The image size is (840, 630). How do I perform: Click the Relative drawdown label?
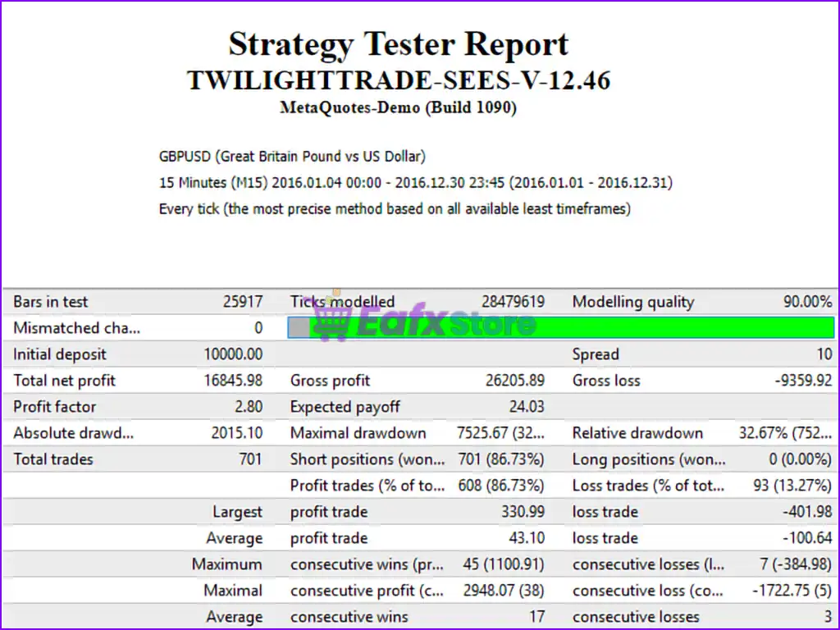coord(637,433)
